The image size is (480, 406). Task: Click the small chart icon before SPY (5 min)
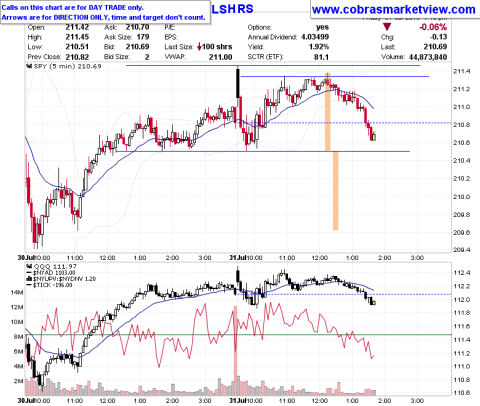[x=29, y=66]
